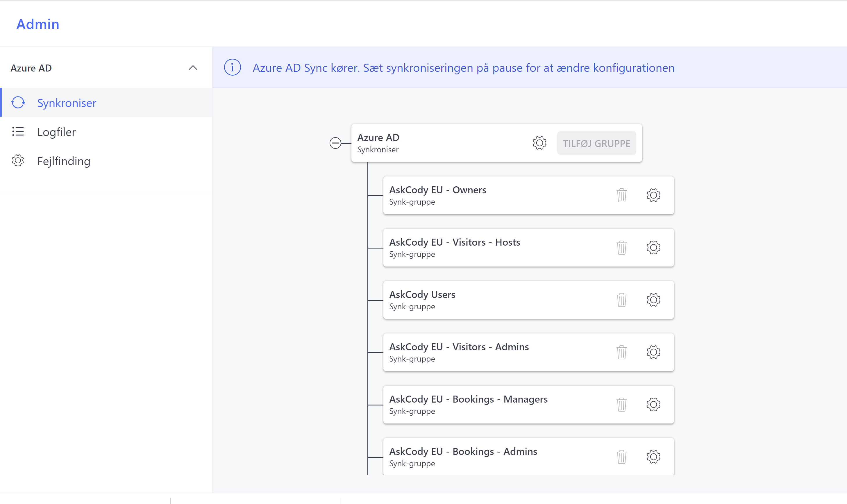Click the Synkroniser sync arrows icon
Viewport: 847px width, 504px height.
click(x=18, y=102)
